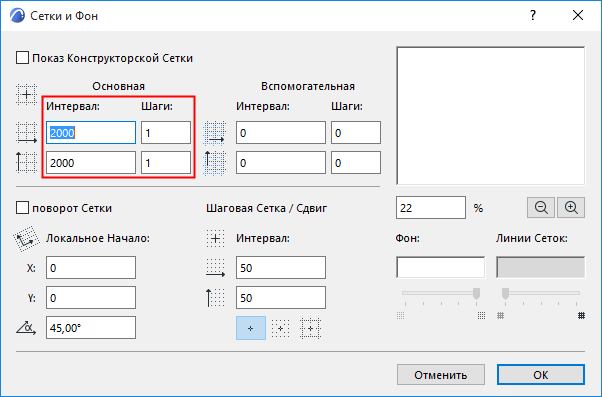Click the help question mark in title bar
The width and height of the screenshot is (602, 397).
(533, 15)
